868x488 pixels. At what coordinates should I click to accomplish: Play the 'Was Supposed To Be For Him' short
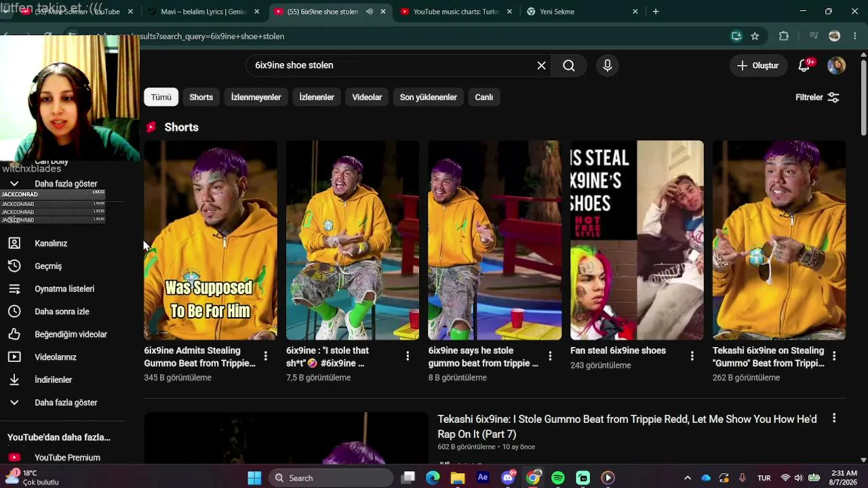tap(210, 240)
